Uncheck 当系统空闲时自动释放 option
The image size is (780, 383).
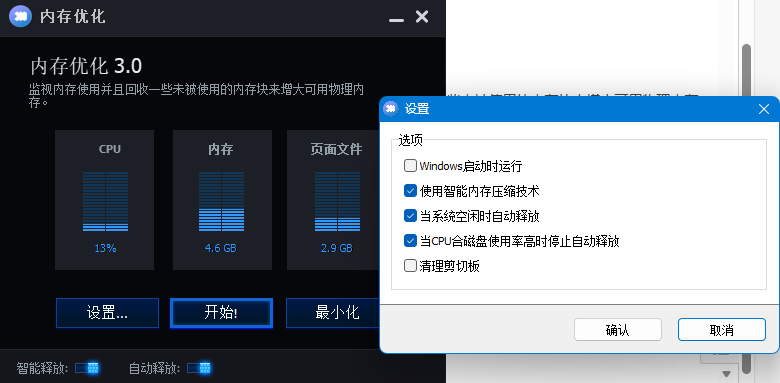tap(410, 216)
